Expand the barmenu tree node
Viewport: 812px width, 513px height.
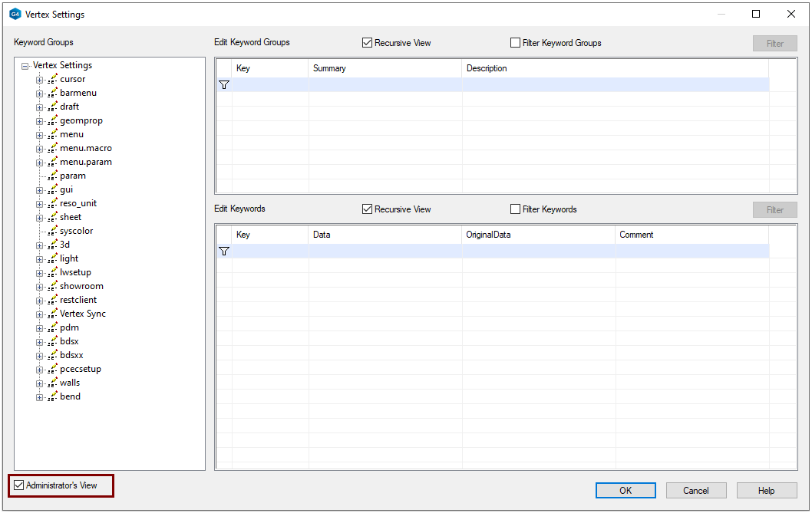tap(39, 94)
